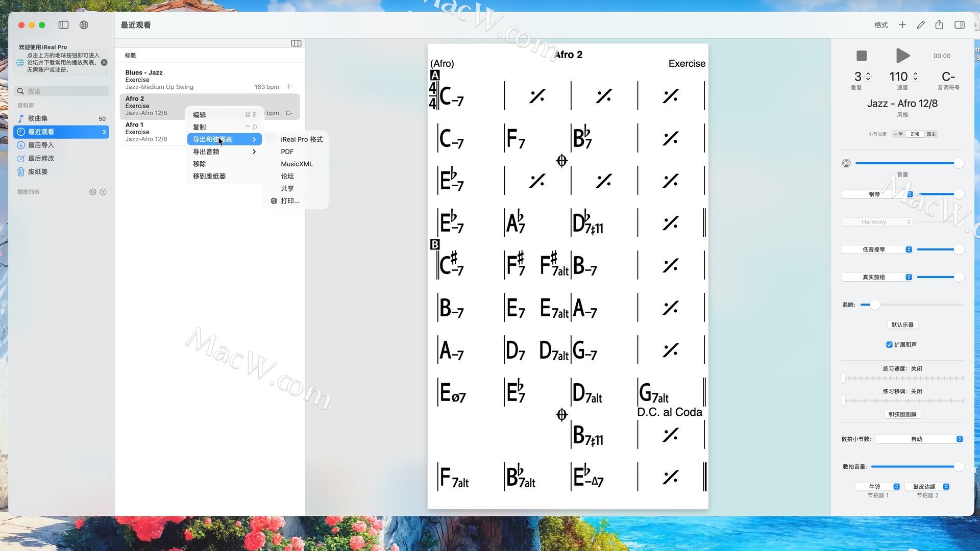
Task: Click the plus icon to add new song
Action: click(x=902, y=25)
